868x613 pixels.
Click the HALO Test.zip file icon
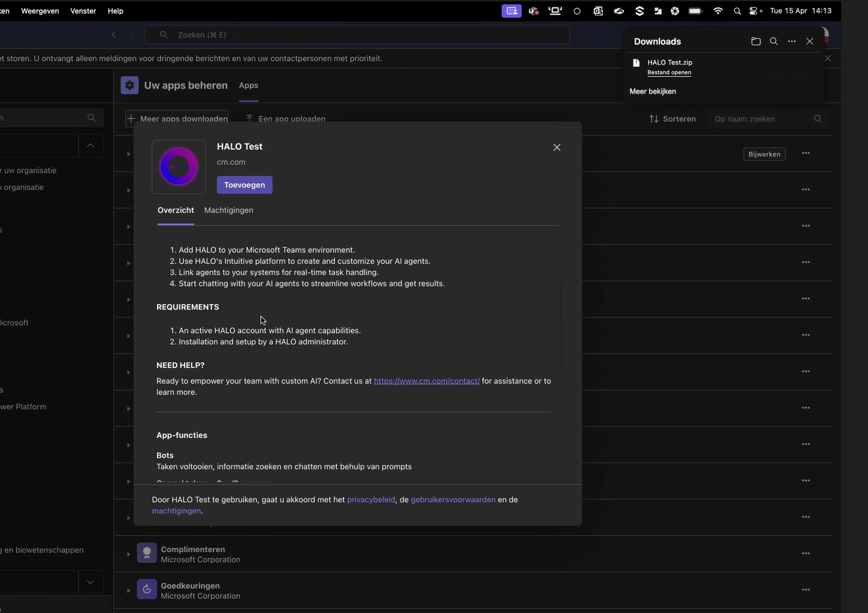636,63
